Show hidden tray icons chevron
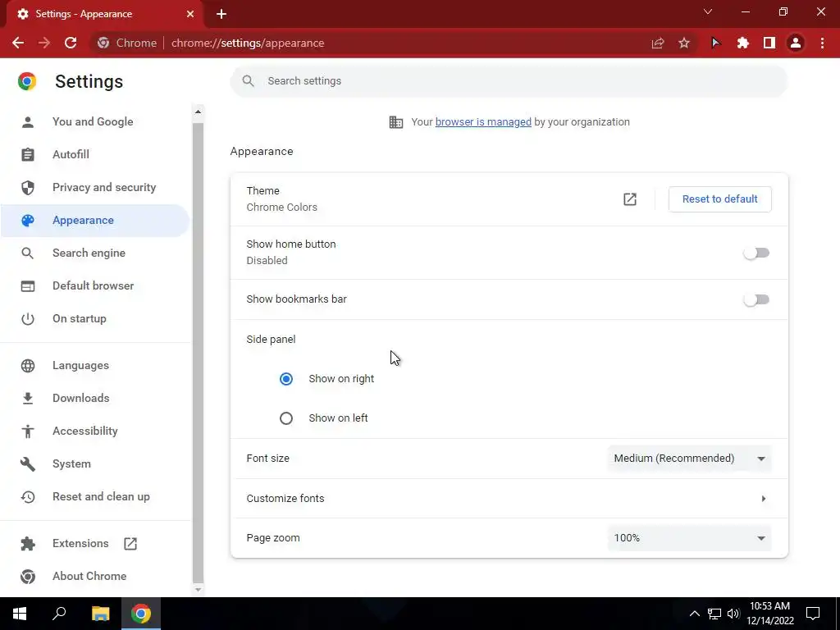The height and width of the screenshot is (630, 840). (x=694, y=614)
